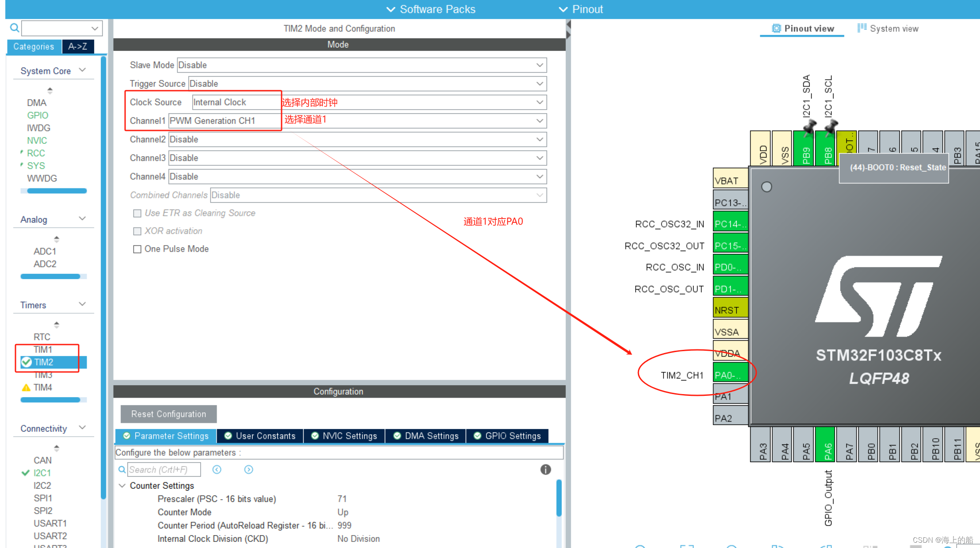Click the previous search result arrow icon

tap(217, 469)
